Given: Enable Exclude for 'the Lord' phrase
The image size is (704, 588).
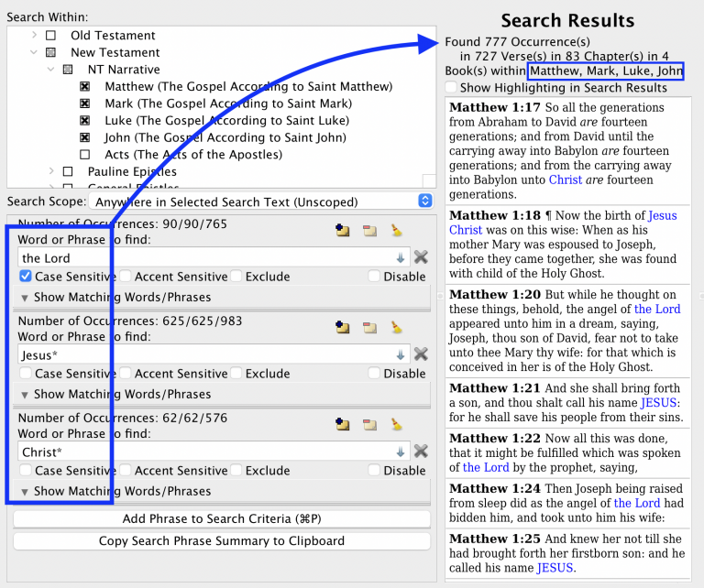Looking at the screenshot, I should point(236,276).
